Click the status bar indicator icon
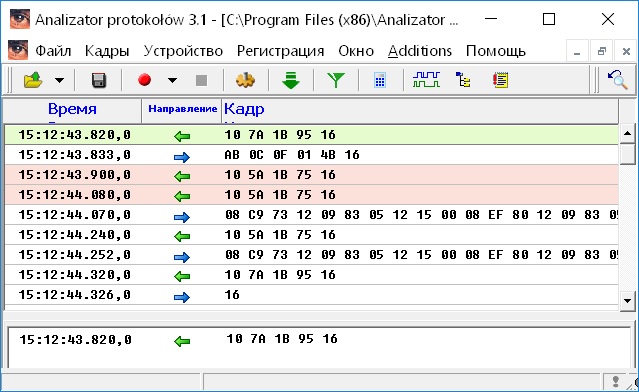The height and width of the screenshot is (392, 639). (616, 382)
